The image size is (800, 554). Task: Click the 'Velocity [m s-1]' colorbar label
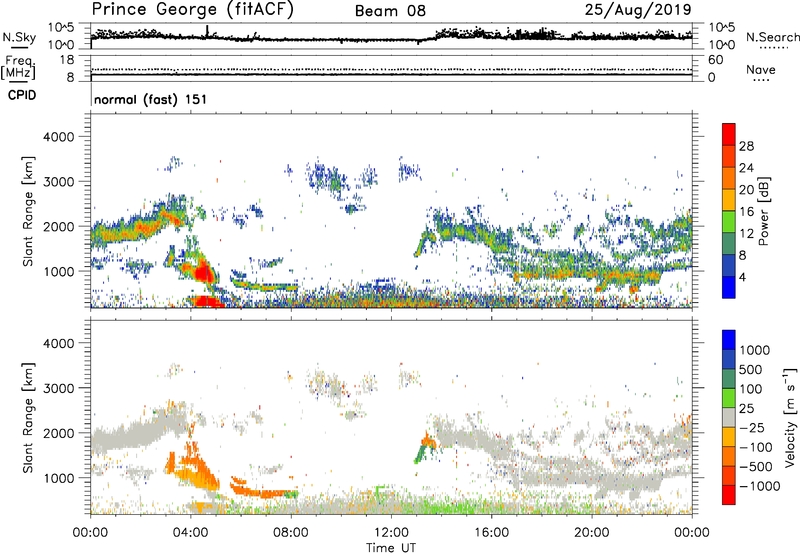coord(790,417)
